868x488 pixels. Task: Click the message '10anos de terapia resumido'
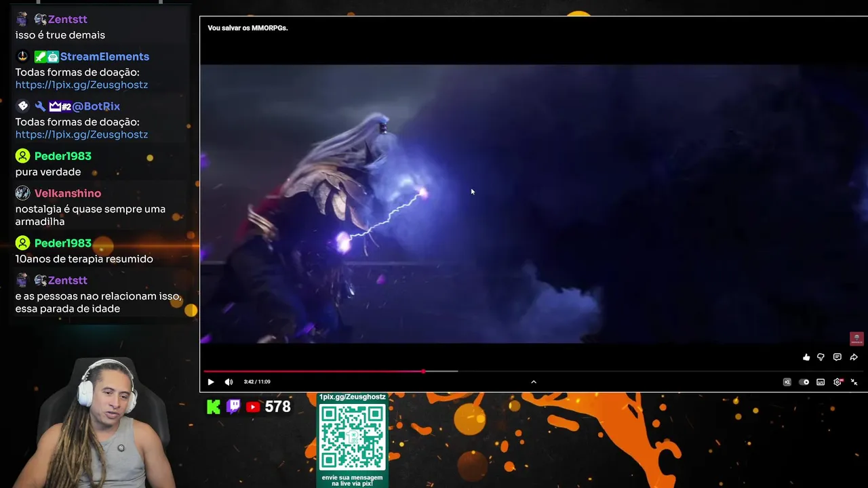(84, 259)
